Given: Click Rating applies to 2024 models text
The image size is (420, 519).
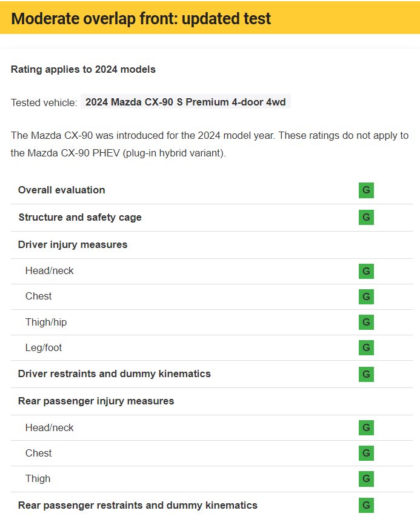Looking at the screenshot, I should tap(83, 69).
